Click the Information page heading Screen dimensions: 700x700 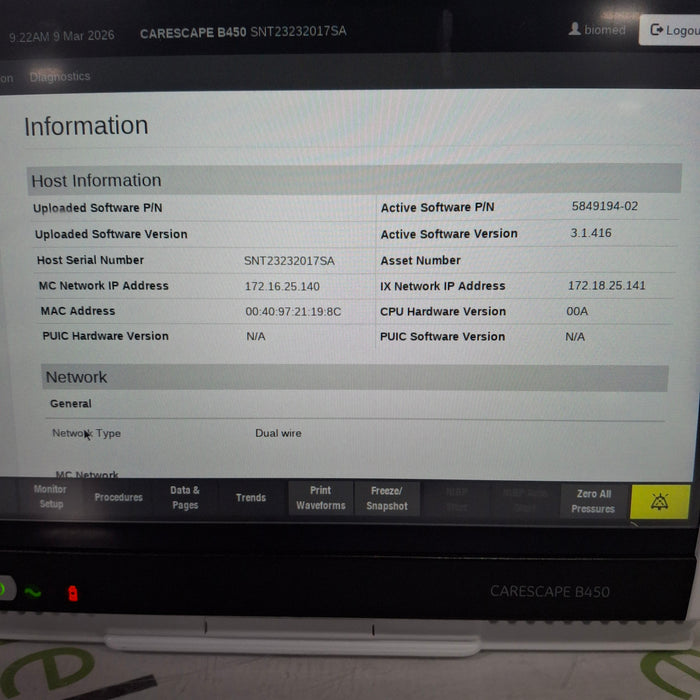click(86, 126)
